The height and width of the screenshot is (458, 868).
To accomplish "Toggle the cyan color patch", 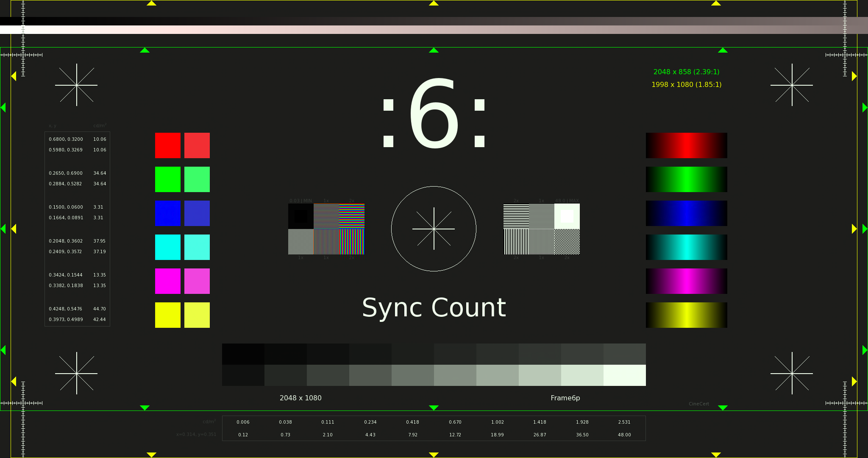I will click(x=168, y=247).
